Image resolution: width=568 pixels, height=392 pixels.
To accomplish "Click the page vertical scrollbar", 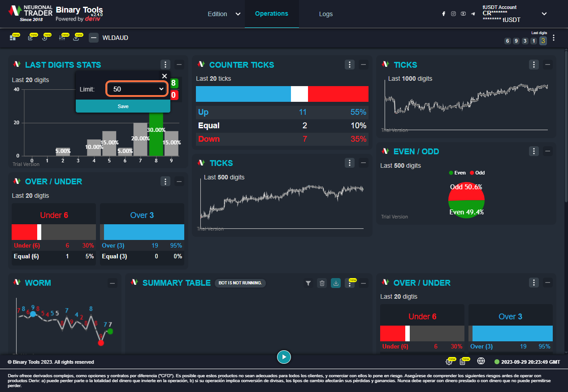I will [x=566, y=126].
